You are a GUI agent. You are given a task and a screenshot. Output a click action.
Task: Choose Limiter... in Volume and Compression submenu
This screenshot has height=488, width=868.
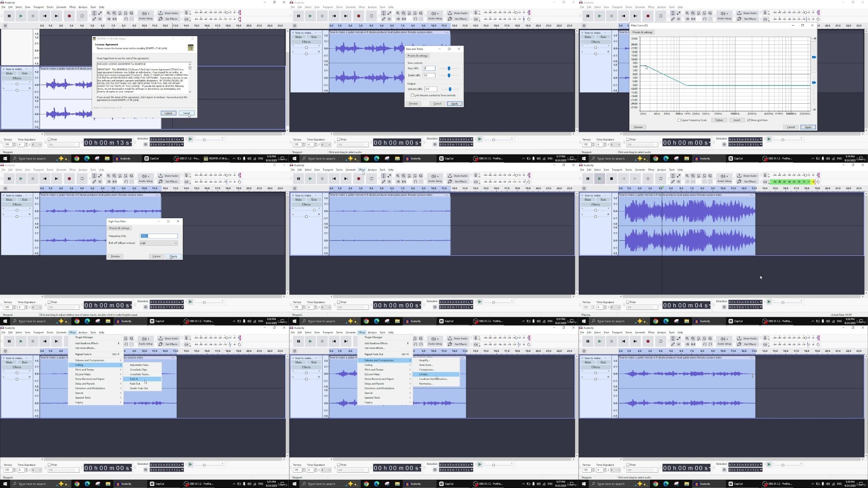[x=436, y=374]
